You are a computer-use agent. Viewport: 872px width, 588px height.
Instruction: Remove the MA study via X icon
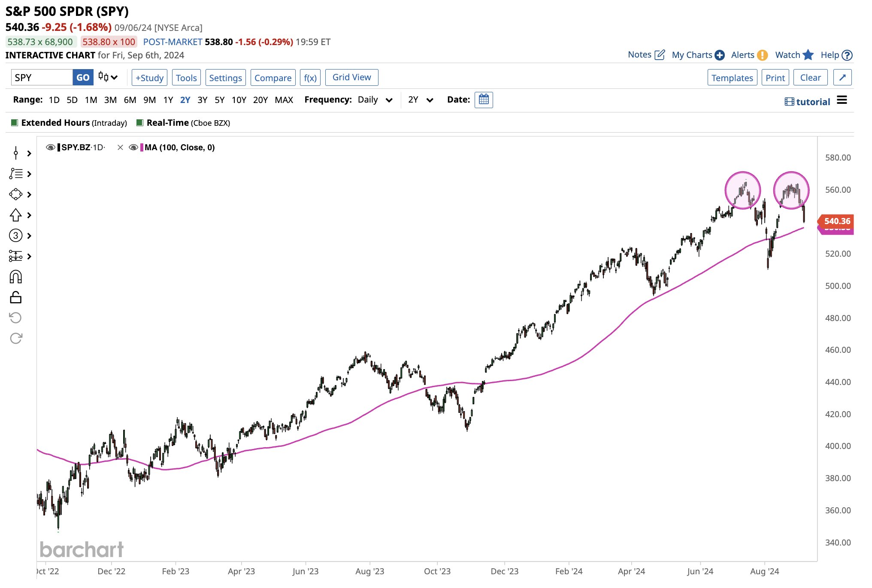(120, 148)
